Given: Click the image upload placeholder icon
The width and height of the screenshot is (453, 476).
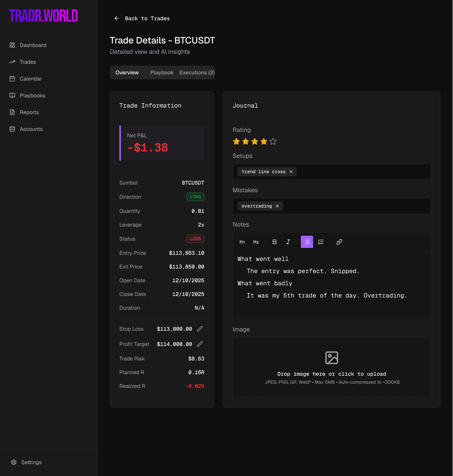Looking at the screenshot, I should coord(332,358).
